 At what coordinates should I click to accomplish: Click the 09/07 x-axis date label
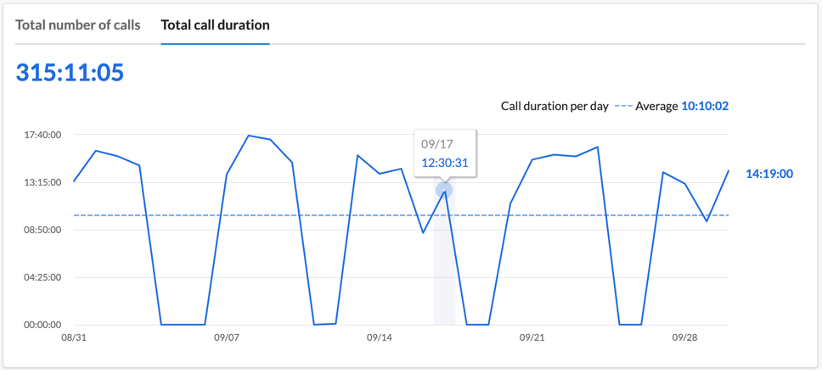tap(226, 338)
